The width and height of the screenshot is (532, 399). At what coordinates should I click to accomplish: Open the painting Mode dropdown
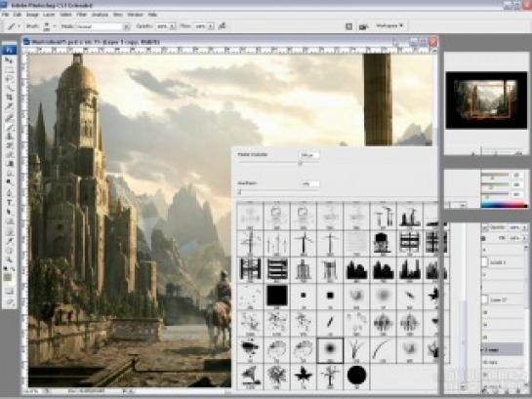tap(126, 26)
